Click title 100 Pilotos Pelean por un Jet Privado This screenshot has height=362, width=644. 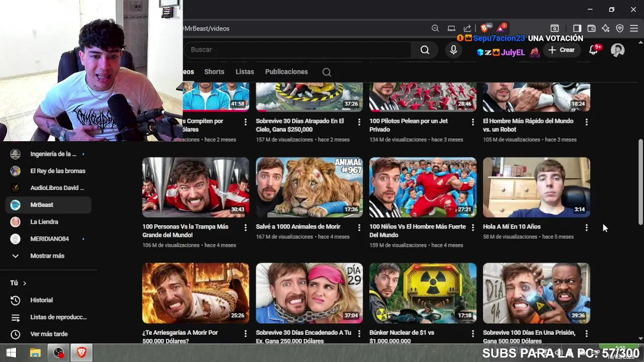409,125
